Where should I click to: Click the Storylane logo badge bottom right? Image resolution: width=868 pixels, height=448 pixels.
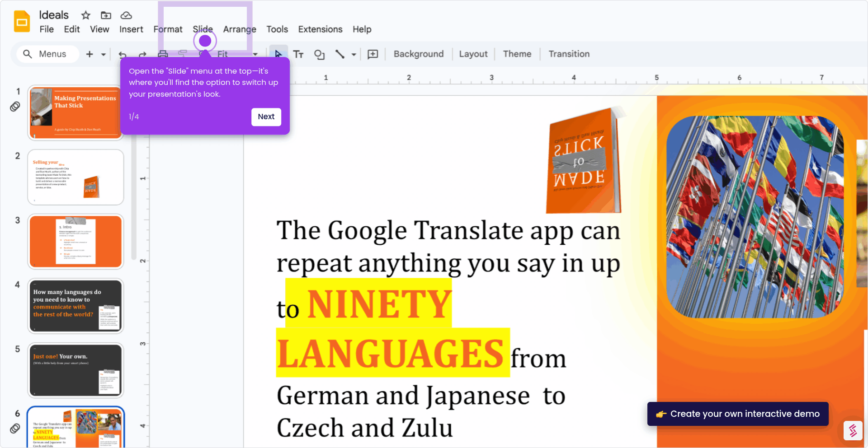point(853,430)
